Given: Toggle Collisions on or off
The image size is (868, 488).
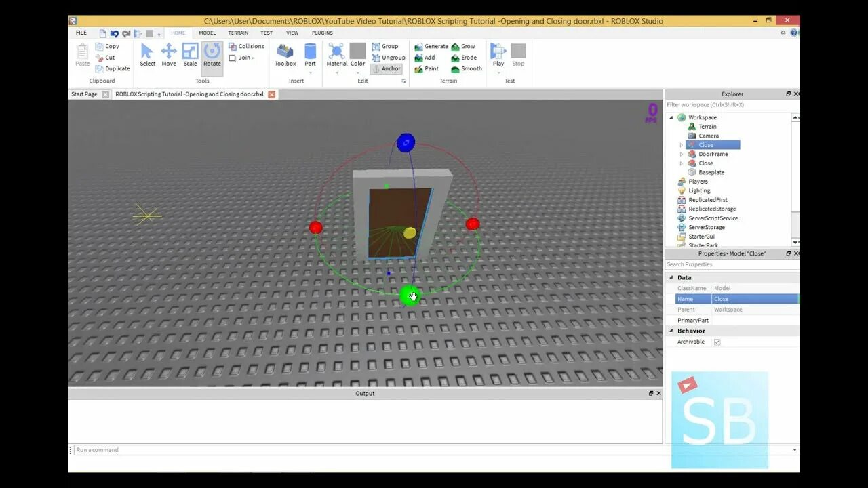Looking at the screenshot, I should tap(246, 47).
